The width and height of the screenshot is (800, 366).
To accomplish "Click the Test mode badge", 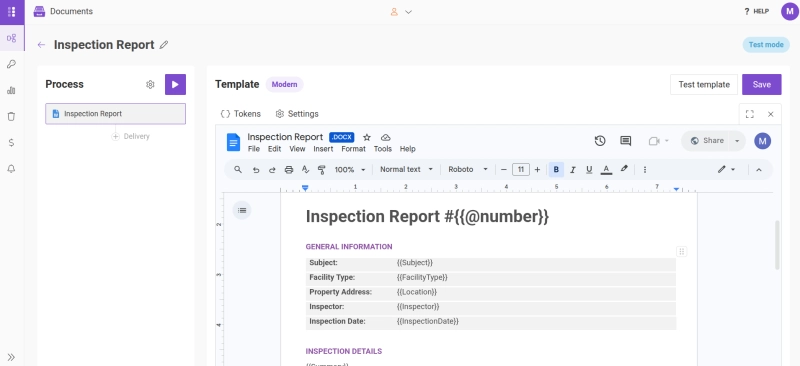I will tap(766, 44).
